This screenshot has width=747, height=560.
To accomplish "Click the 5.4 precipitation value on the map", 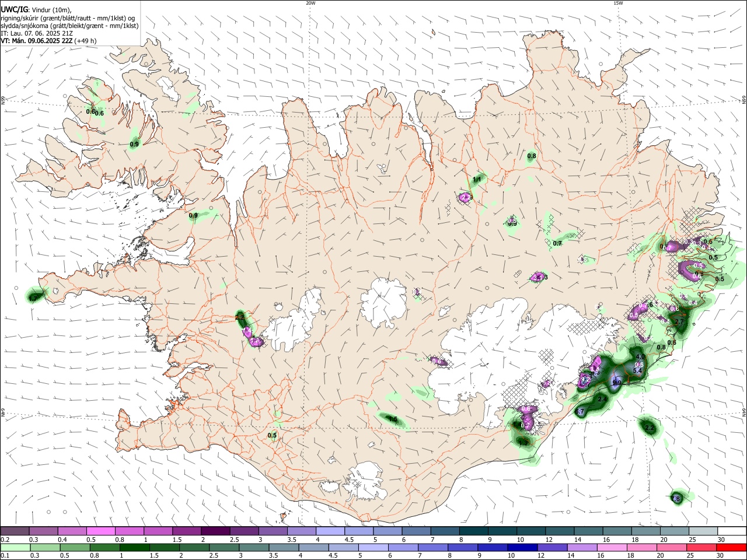I will 637,371.
